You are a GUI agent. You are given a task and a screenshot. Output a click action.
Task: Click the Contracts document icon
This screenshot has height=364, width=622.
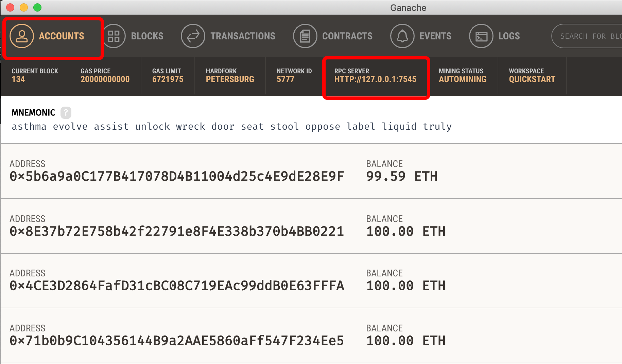(x=305, y=36)
